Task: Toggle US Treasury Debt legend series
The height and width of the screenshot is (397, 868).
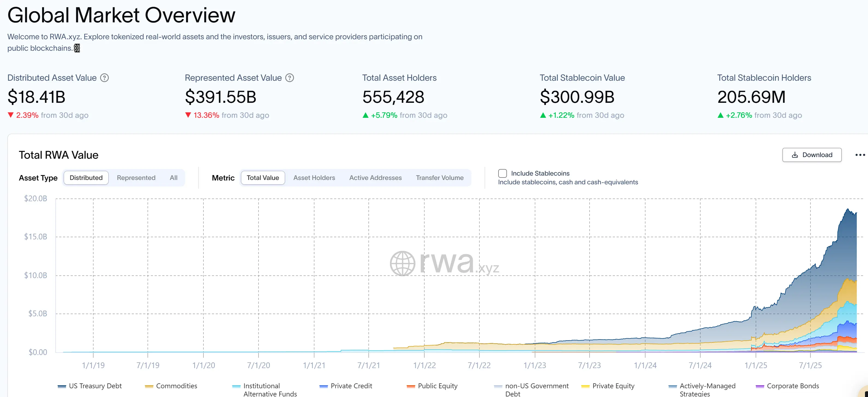Action: coord(95,386)
